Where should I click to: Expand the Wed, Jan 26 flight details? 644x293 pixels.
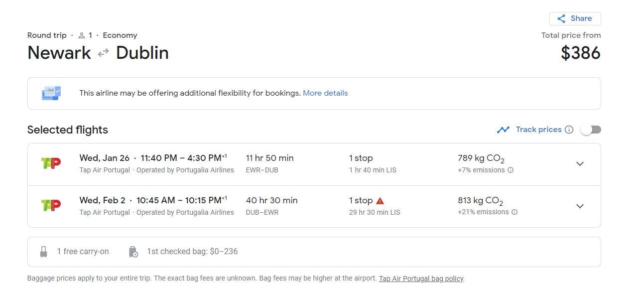(x=580, y=164)
